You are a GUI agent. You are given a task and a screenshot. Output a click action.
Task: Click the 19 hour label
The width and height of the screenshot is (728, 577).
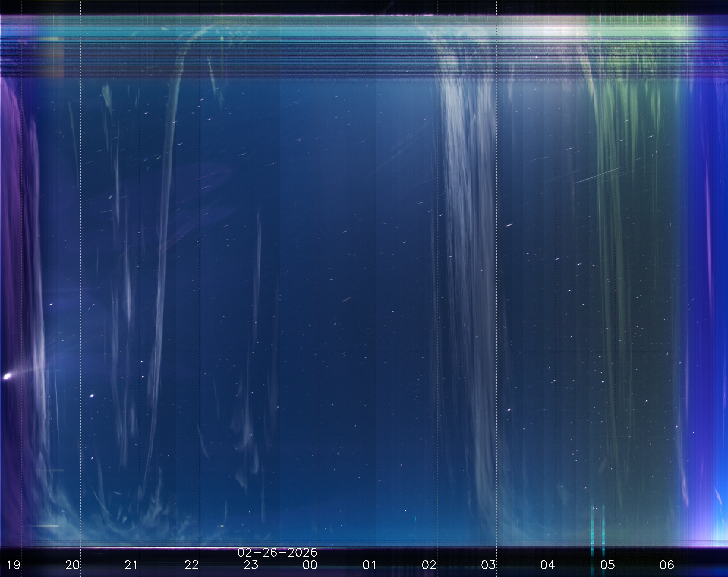pyautogui.click(x=13, y=565)
